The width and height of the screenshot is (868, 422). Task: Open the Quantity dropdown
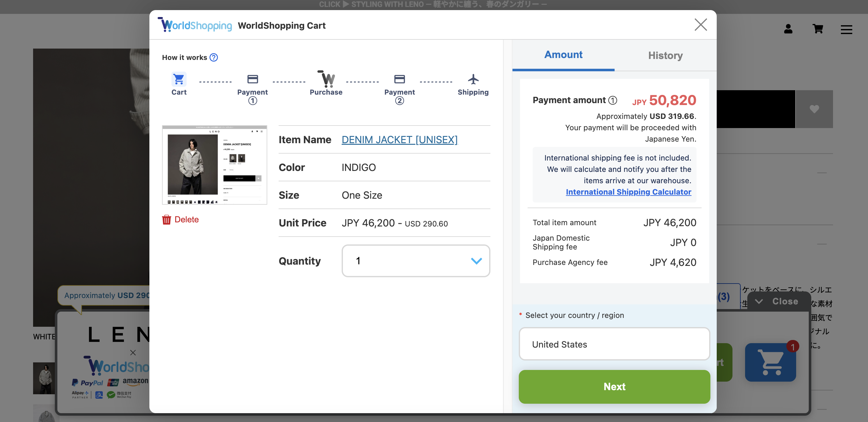click(x=416, y=261)
